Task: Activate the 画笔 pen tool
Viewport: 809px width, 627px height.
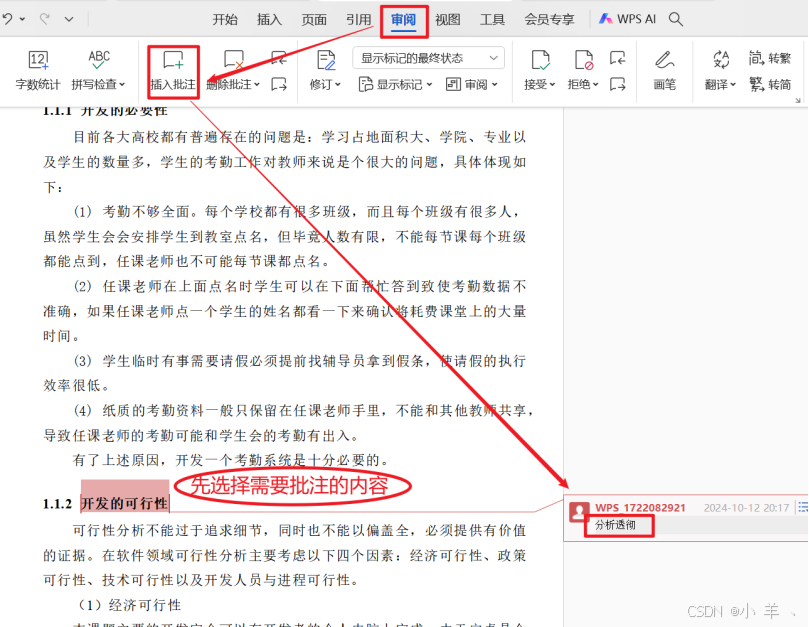Action: [x=665, y=70]
